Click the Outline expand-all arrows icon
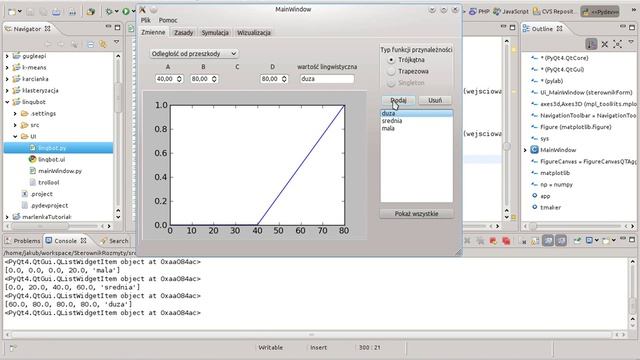 point(618,44)
